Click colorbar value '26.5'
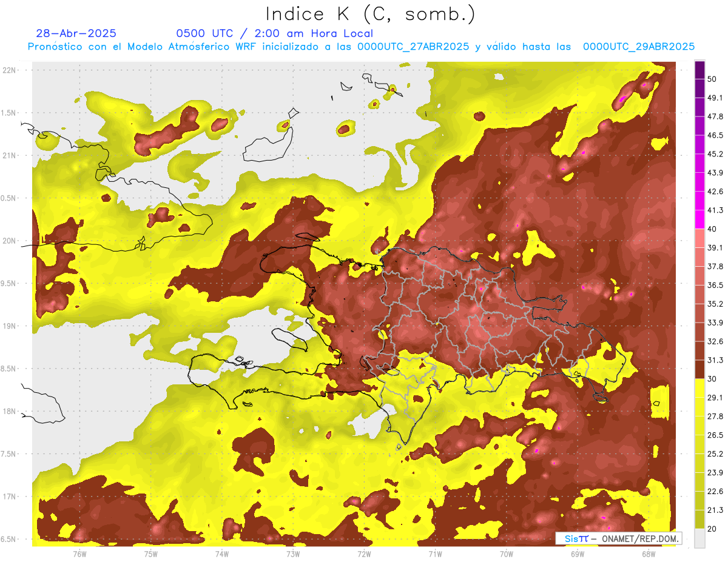The height and width of the screenshot is (562, 728). pos(715,435)
